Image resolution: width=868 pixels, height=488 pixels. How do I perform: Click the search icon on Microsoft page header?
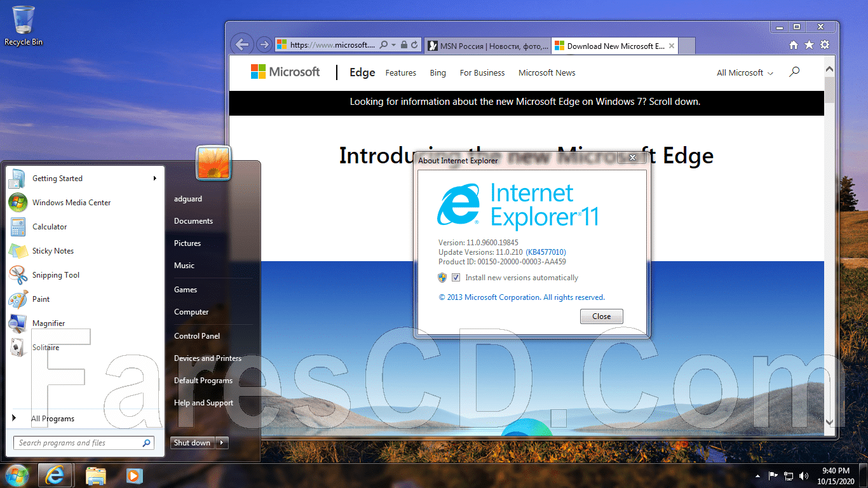[794, 72]
